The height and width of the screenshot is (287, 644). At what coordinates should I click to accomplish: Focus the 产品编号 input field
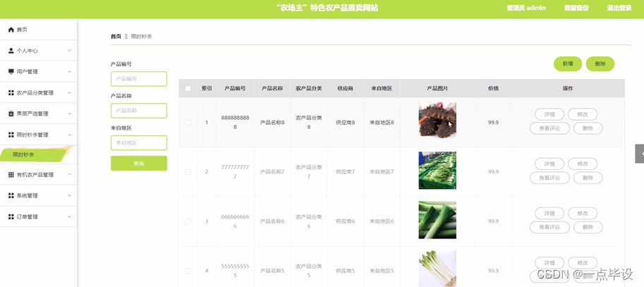pyautogui.click(x=139, y=79)
